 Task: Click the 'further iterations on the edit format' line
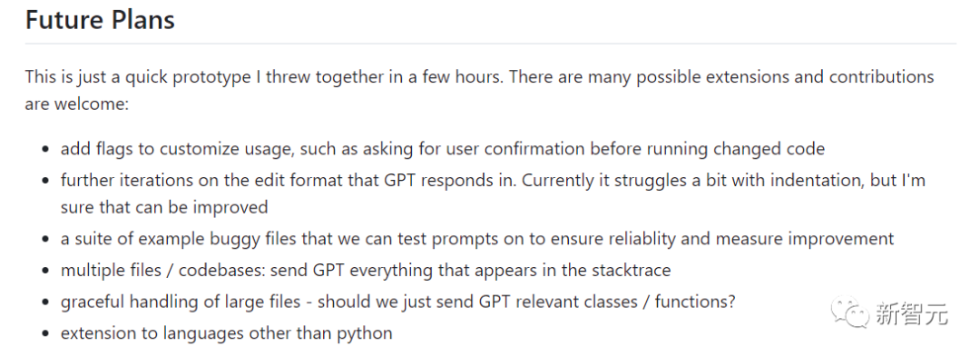493,180
